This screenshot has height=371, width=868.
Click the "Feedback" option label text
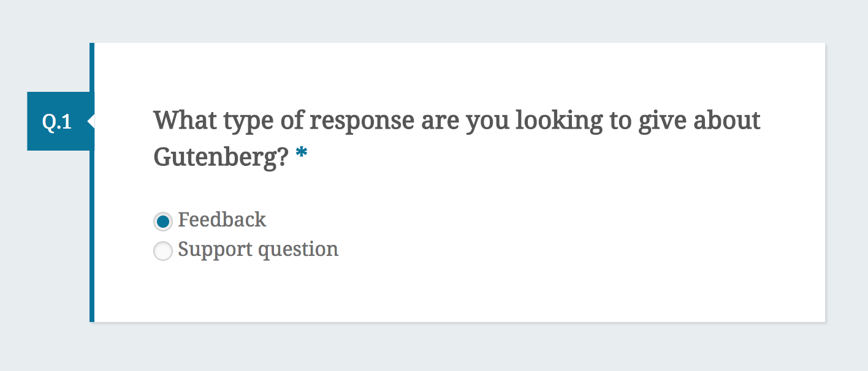pyautogui.click(x=222, y=220)
